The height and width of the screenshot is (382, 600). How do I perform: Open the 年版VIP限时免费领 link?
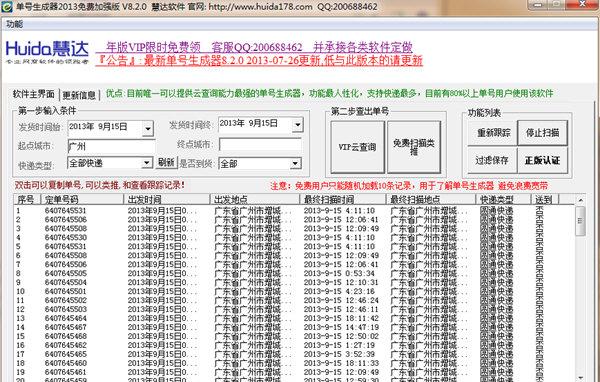pos(153,47)
